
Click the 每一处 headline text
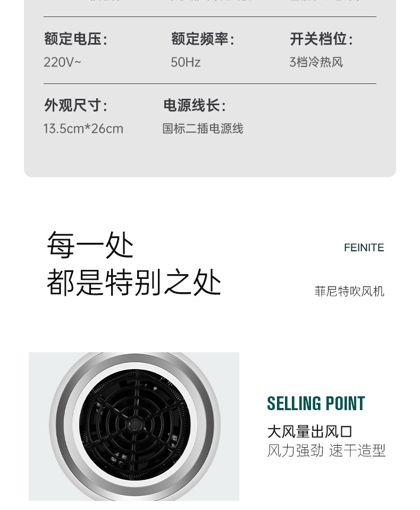pos(90,245)
